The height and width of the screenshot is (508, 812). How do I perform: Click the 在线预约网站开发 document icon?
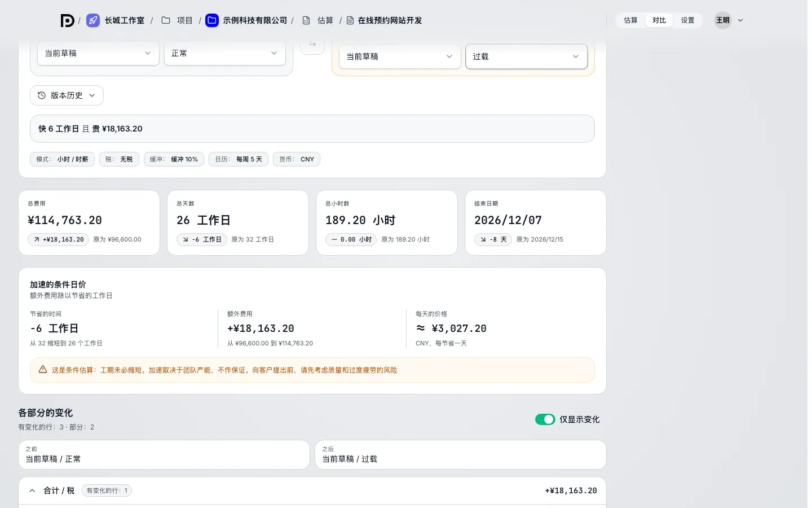(x=350, y=20)
